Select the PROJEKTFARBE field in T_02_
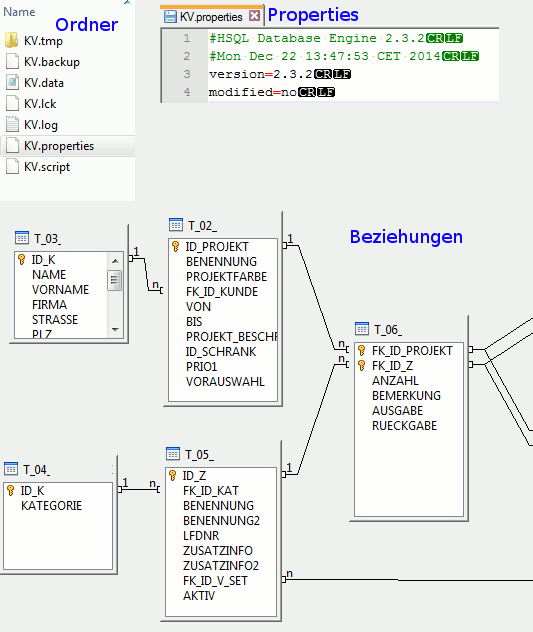Image resolution: width=533 pixels, height=632 pixels. pos(226,276)
